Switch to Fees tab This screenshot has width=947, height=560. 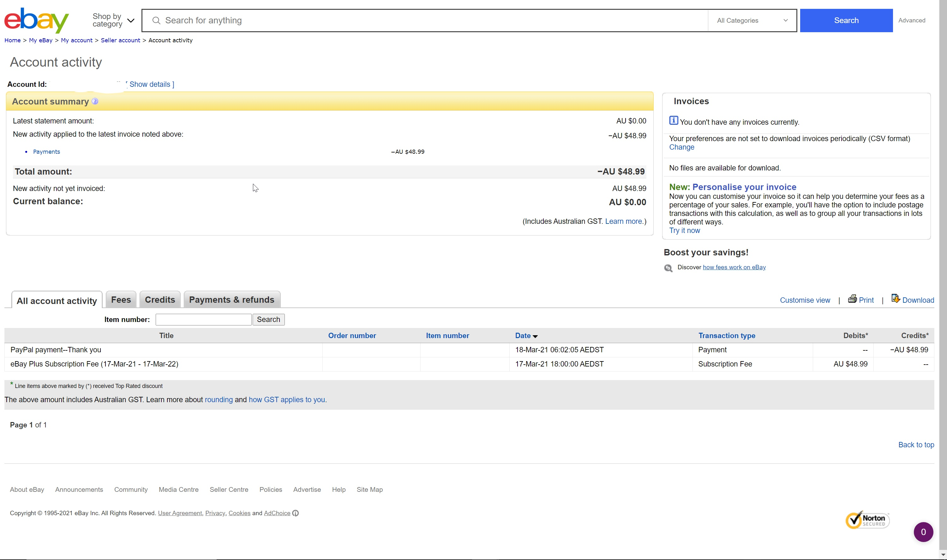tap(121, 300)
